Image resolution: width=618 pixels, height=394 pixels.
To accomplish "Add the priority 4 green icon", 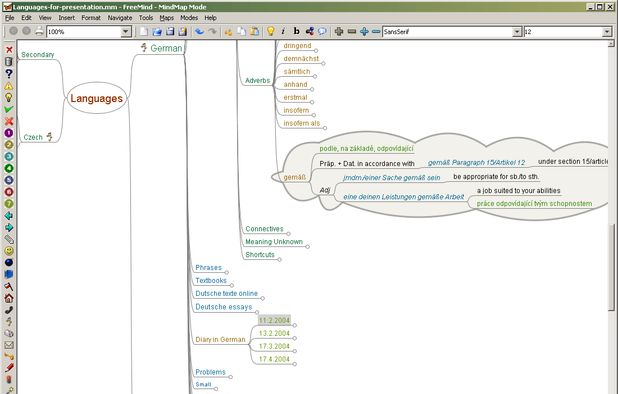I will click(x=9, y=168).
